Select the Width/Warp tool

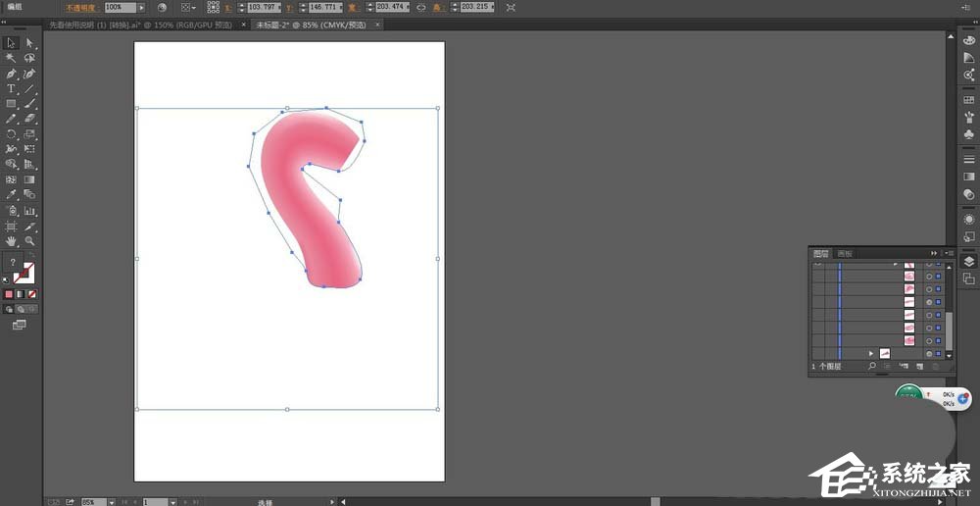11,149
